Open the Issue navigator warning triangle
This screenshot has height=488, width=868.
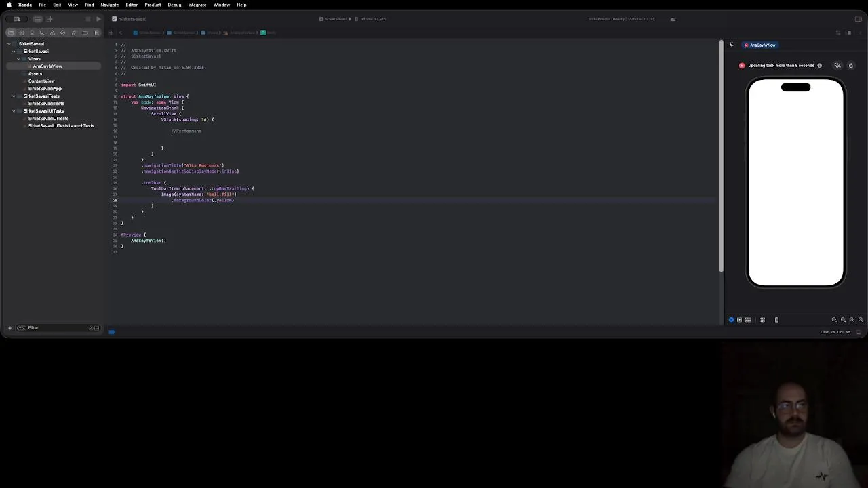coord(53,33)
